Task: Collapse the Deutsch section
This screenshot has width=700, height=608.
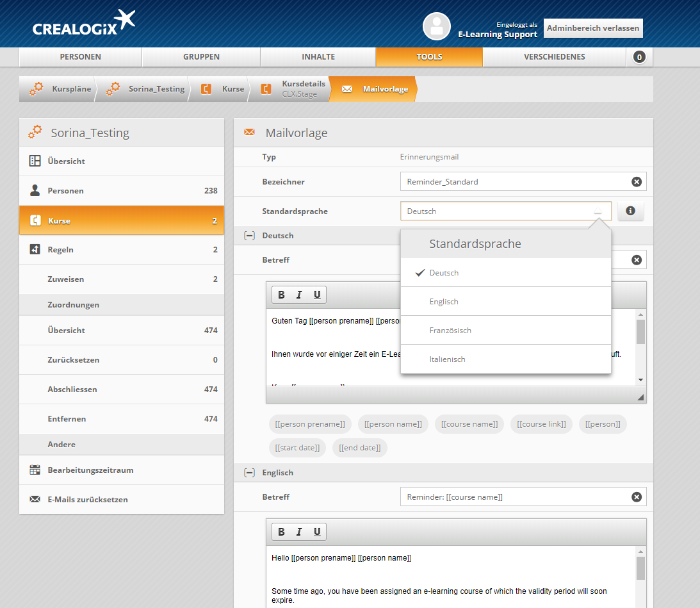Action: (249, 236)
